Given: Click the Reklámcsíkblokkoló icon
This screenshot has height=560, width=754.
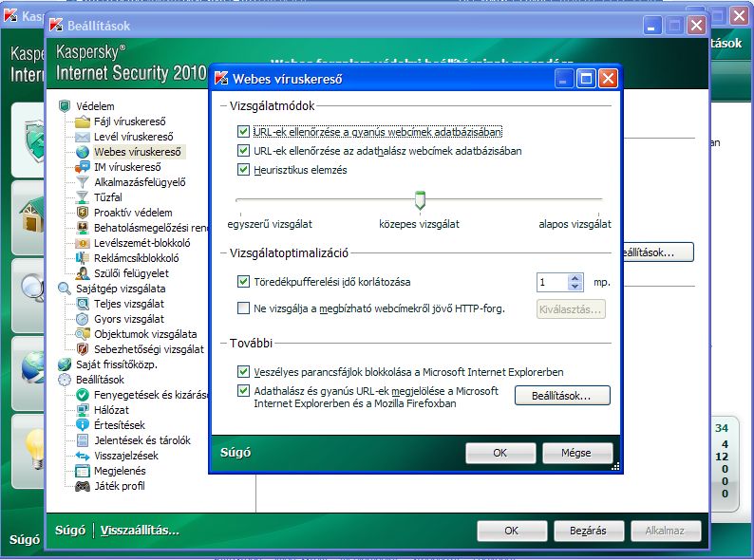Looking at the screenshot, I should click(x=83, y=258).
